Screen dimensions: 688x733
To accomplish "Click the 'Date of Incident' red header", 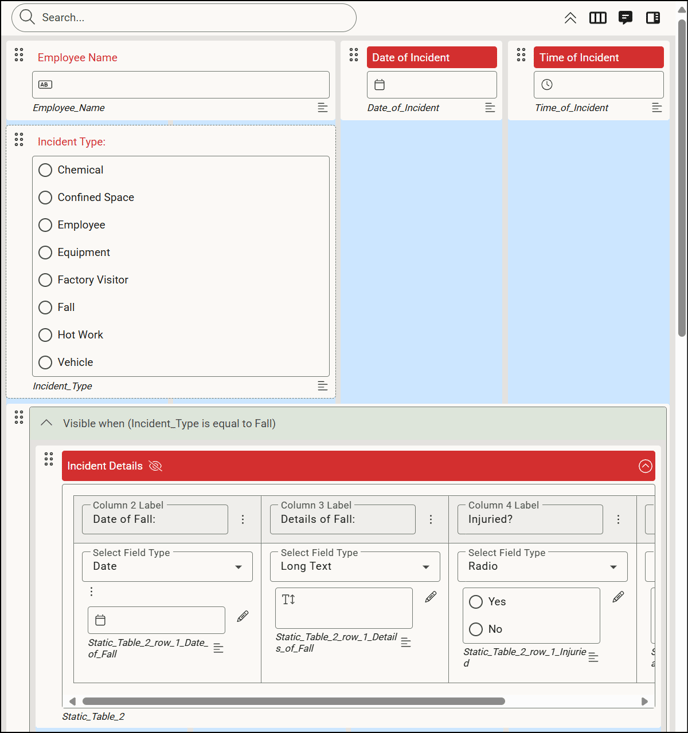I will pyautogui.click(x=432, y=57).
